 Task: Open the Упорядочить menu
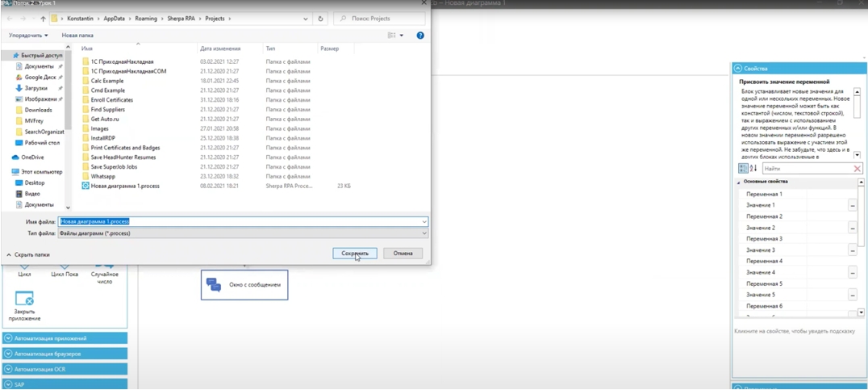click(28, 36)
